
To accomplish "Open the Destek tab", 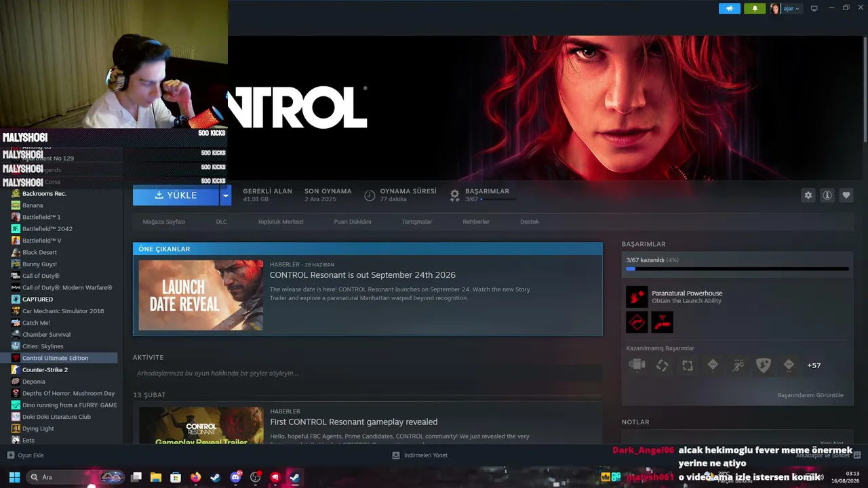I will pyautogui.click(x=530, y=222).
